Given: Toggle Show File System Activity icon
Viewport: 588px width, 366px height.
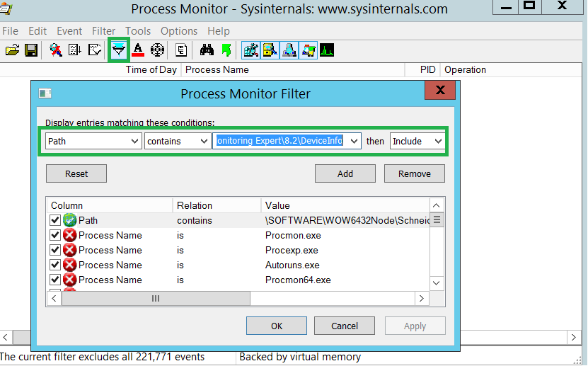Looking at the screenshot, I should tap(270, 50).
